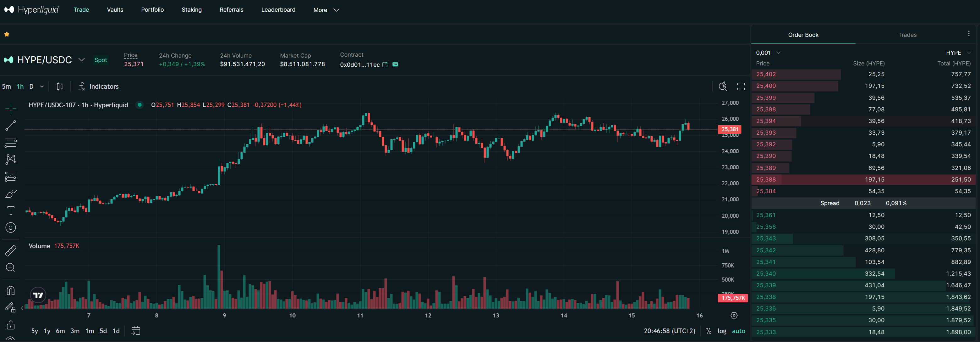Navigate to Staking
The height and width of the screenshot is (342, 980).
(192, 9)
